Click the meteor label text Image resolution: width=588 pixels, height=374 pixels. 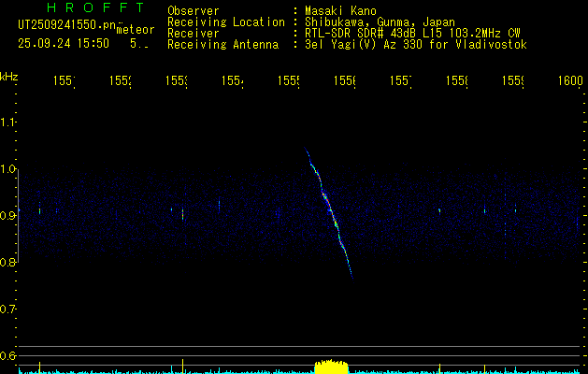point(135,30)
